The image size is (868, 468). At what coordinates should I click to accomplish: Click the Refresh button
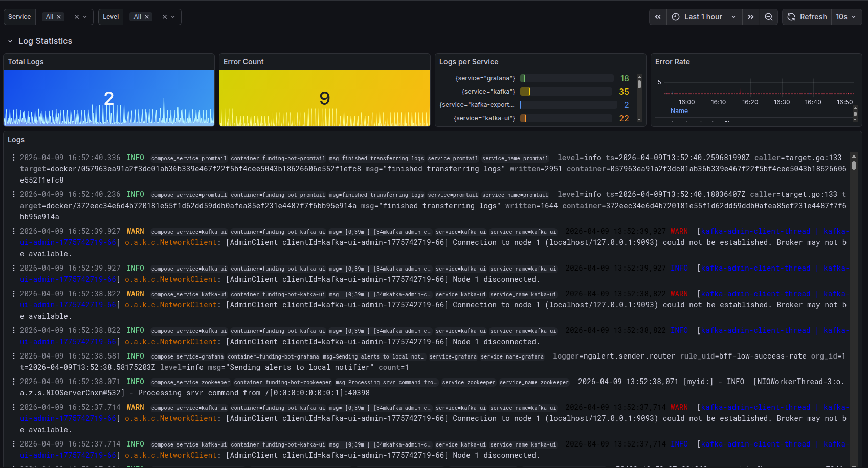pos(813,16)
